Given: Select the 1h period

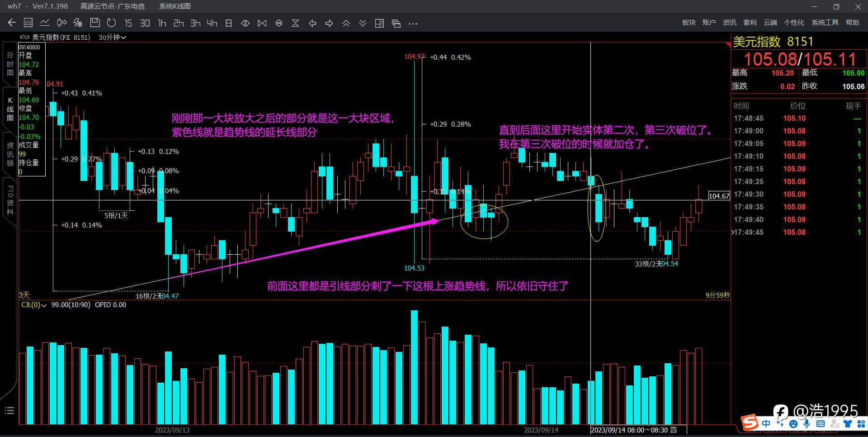Looking at the screenshot, I should pos(162,23).
